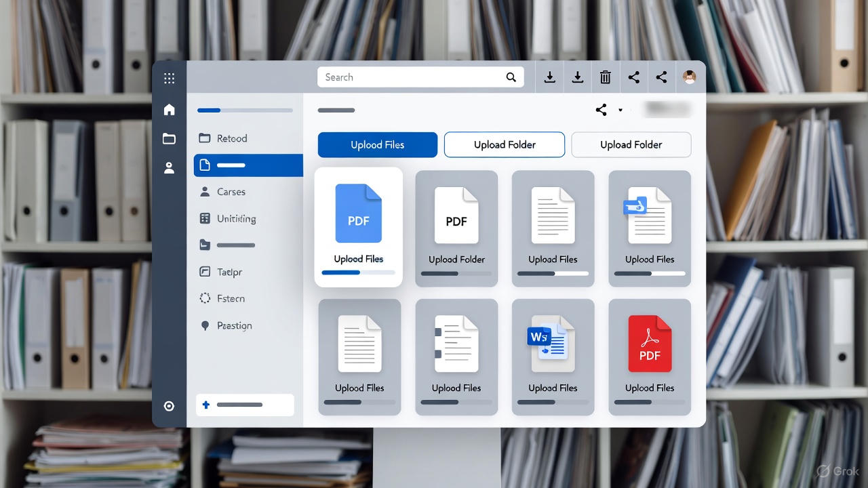Open Unititing in the sidebar
This screenshot has height=488, width=868.
(236, 219)
